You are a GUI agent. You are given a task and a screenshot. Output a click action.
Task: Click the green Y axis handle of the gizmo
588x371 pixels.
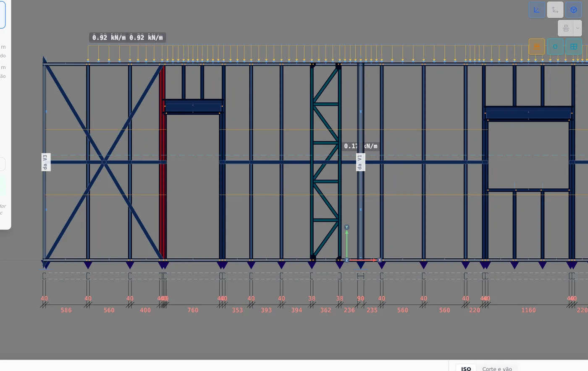coord(347,227)
